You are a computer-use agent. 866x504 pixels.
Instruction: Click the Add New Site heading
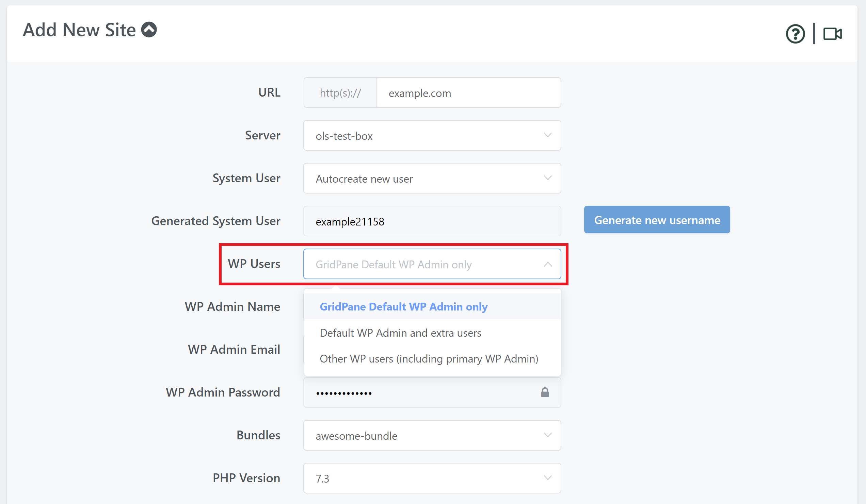[x=79, y=30]
